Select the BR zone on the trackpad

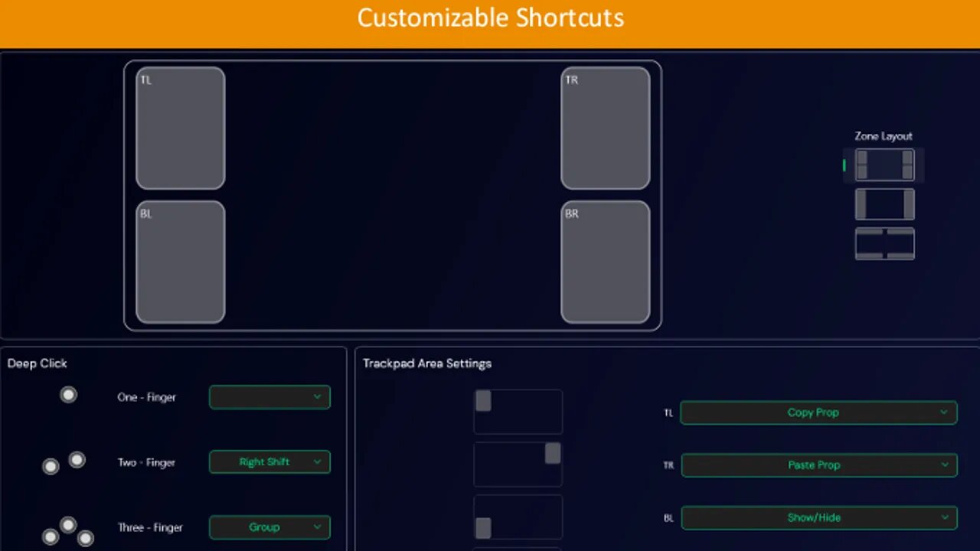[606, 262]
